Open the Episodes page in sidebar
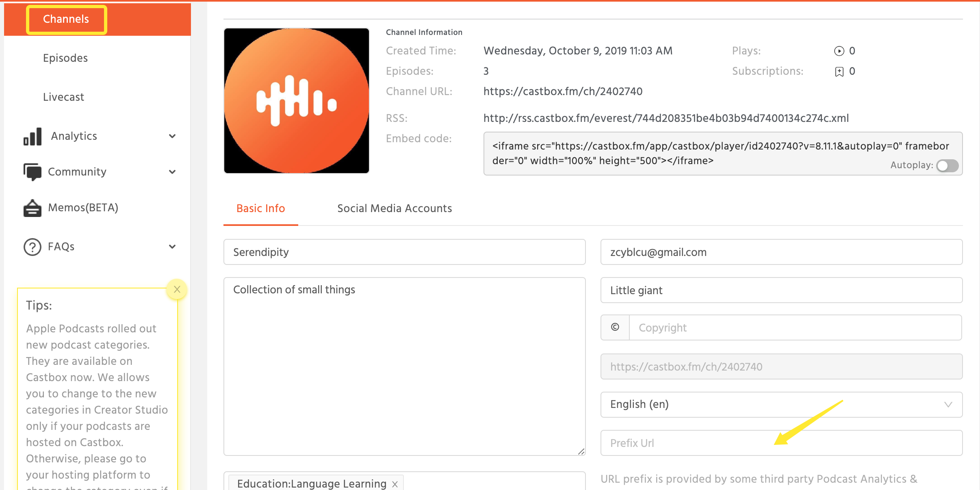This screenshot has height=490, width=980. click(65, 58)
